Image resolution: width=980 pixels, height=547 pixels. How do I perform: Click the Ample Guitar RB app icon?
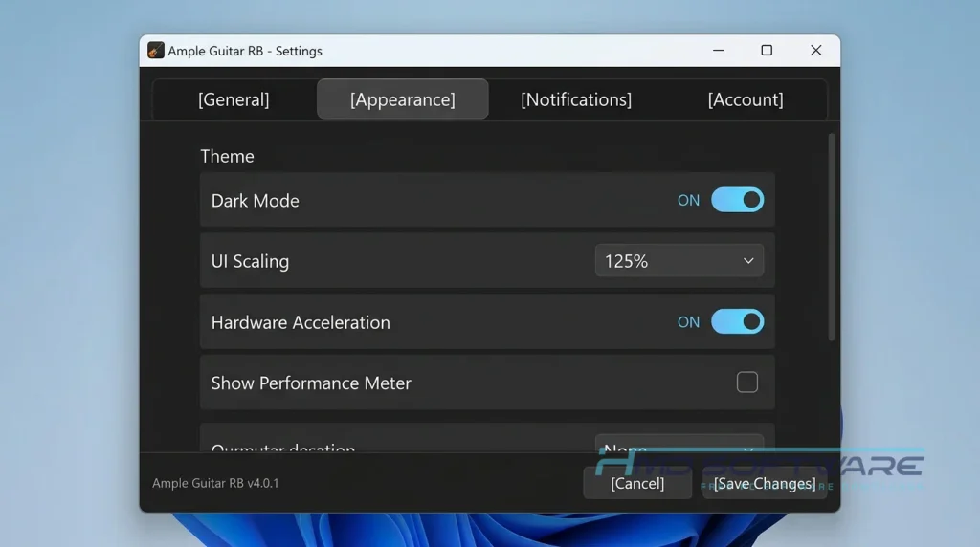pyautogui.click(x=156, y=51)
